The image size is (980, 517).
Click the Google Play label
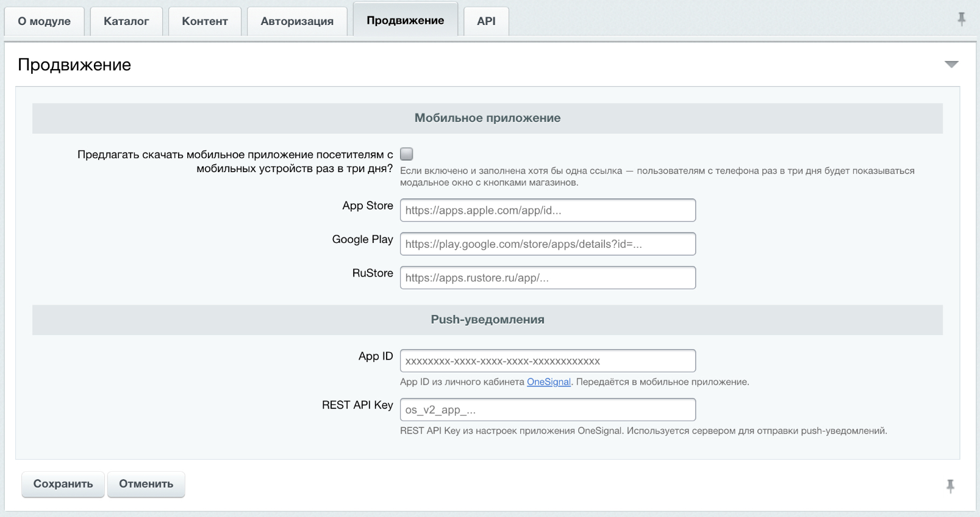coord(363,239)
